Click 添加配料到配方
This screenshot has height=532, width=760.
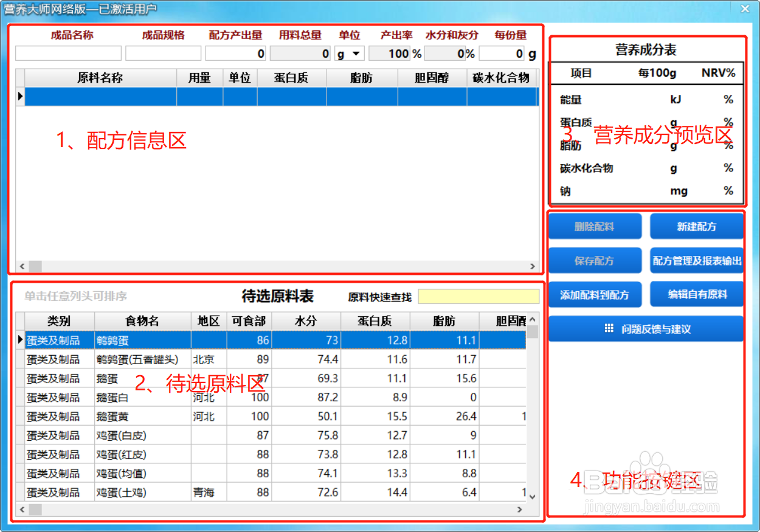[x=595, y=294]
